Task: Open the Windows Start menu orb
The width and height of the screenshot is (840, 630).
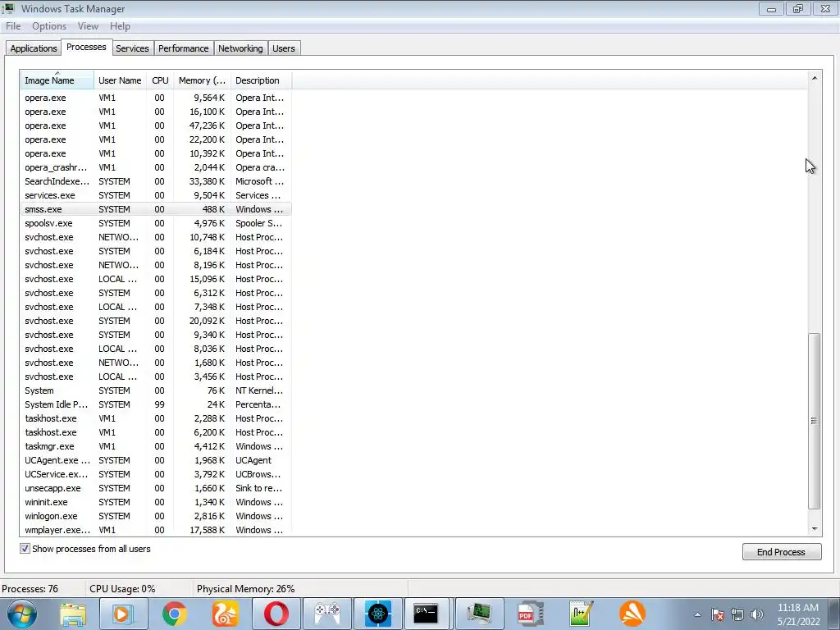Action: (21, 614)
